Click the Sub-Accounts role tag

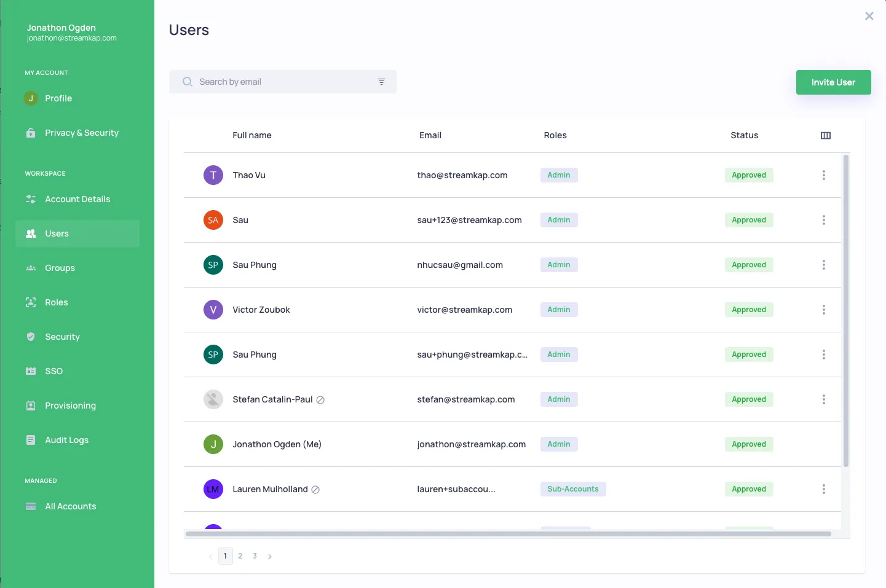point(573,489)
